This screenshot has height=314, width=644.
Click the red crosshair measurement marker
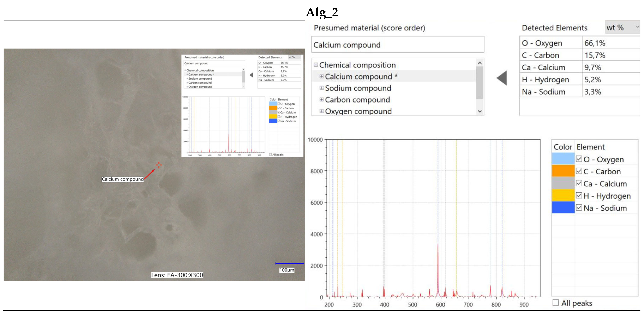pos(159,165)
